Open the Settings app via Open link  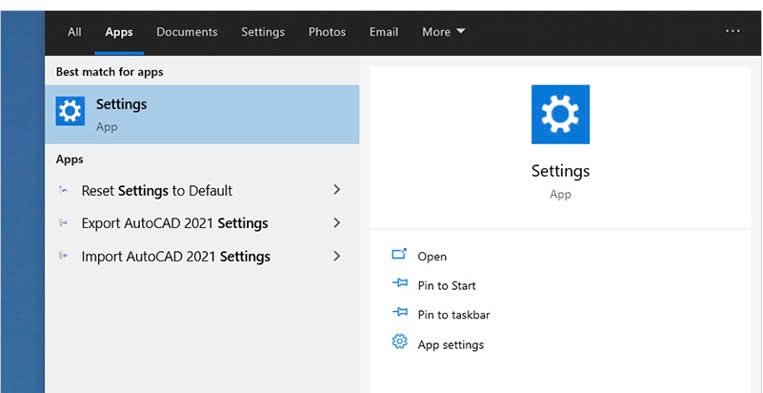[x=432, y=257]
